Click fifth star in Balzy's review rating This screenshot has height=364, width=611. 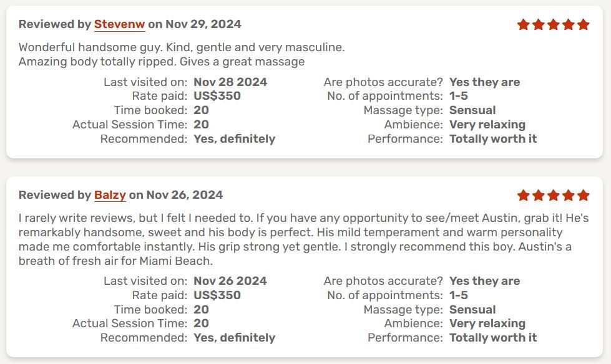[x=584, y=195]
